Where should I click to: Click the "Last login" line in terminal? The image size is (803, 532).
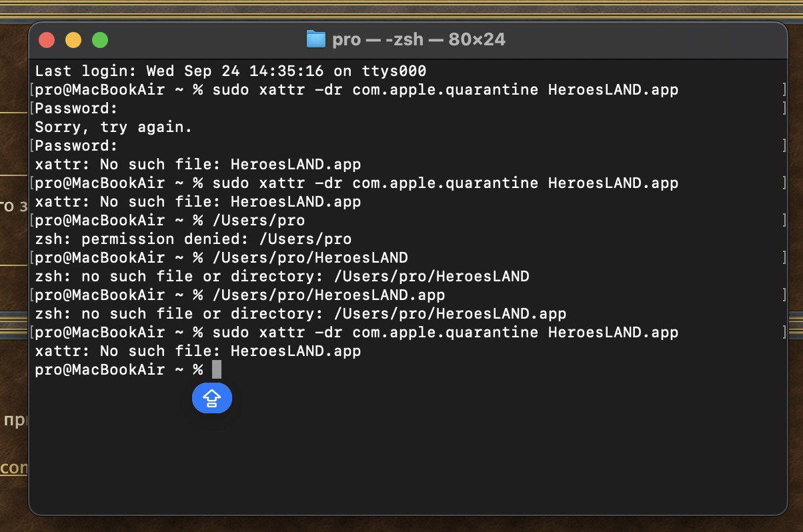tap(230, 71)
